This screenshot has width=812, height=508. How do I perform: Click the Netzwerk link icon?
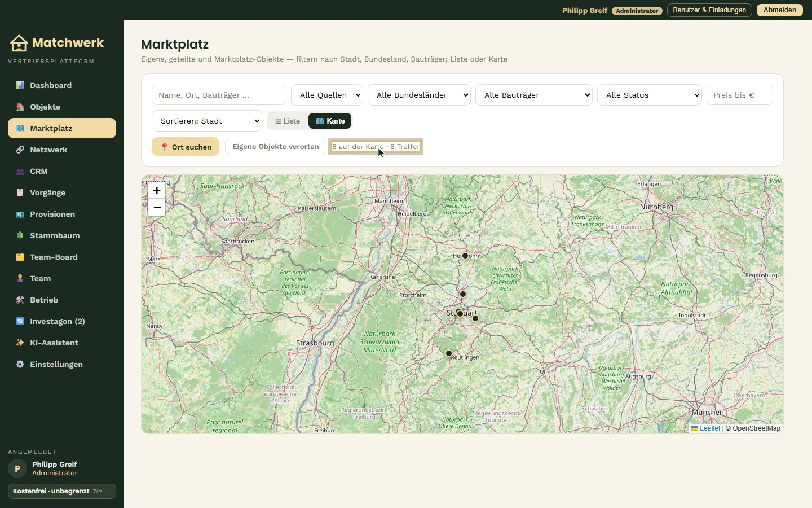click(20, 150)
